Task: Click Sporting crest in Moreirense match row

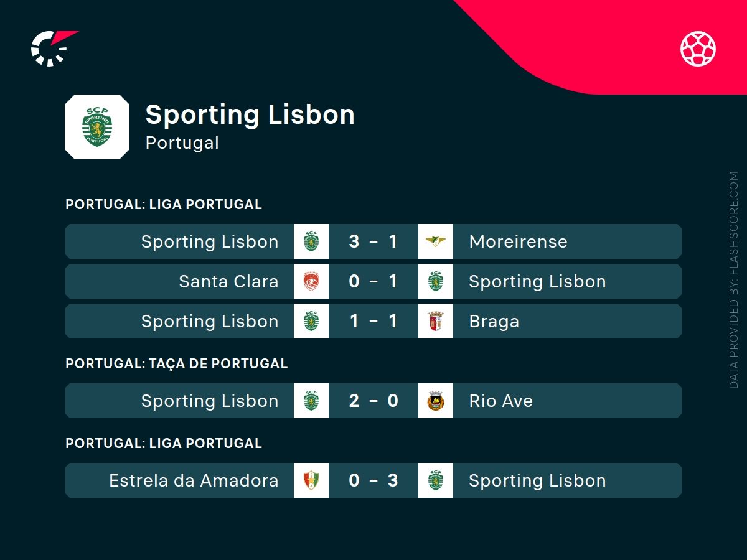Action: point(311,241)
